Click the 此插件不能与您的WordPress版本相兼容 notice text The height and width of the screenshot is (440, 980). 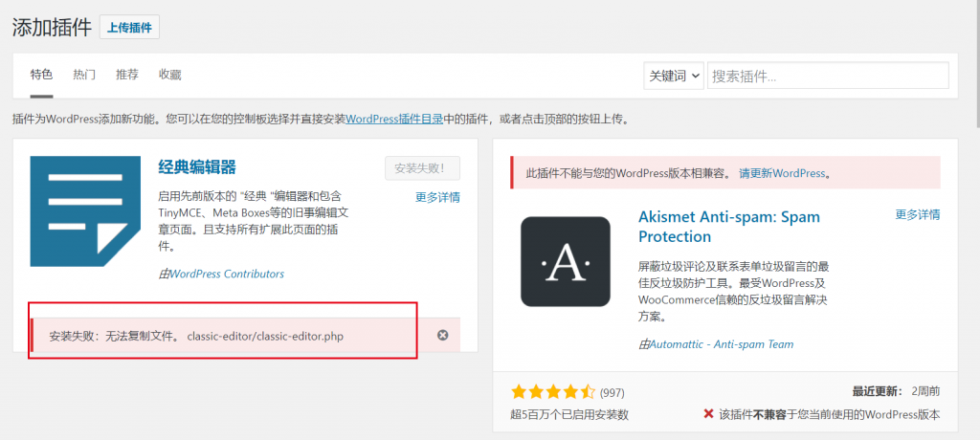pos(628,173)
